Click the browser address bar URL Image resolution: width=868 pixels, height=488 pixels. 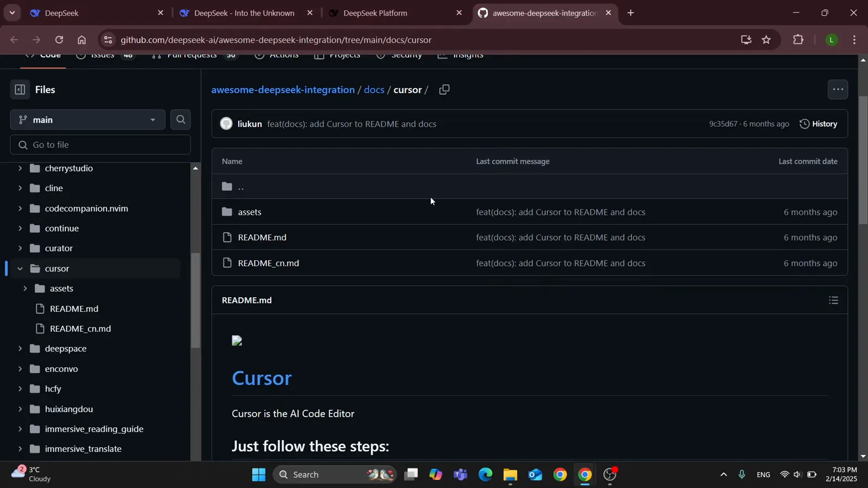tap(276, 40)
